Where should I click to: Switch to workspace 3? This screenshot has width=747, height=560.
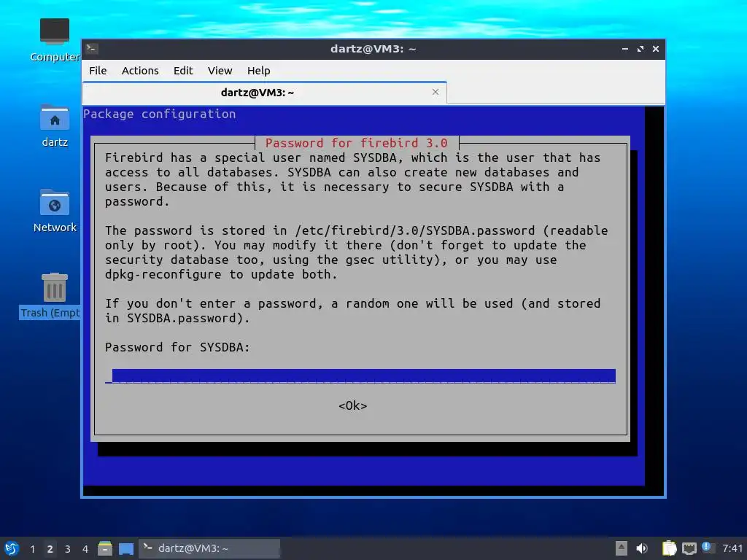coord(68,549)
